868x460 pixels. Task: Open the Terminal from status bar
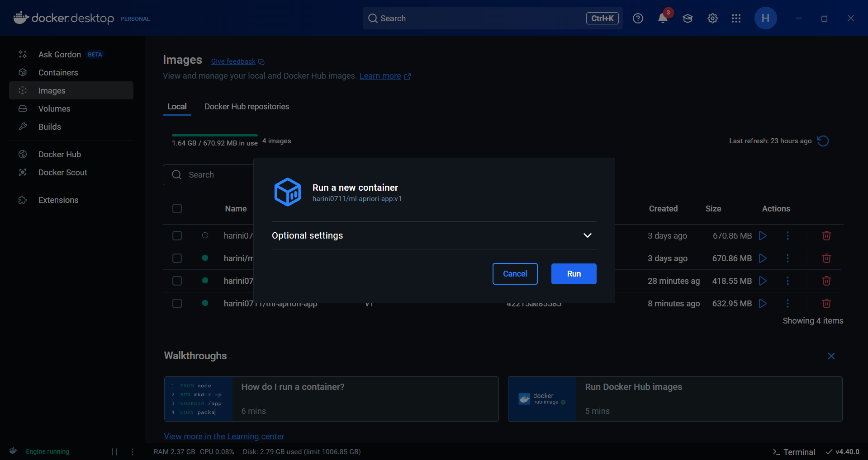tap(794, 452)
